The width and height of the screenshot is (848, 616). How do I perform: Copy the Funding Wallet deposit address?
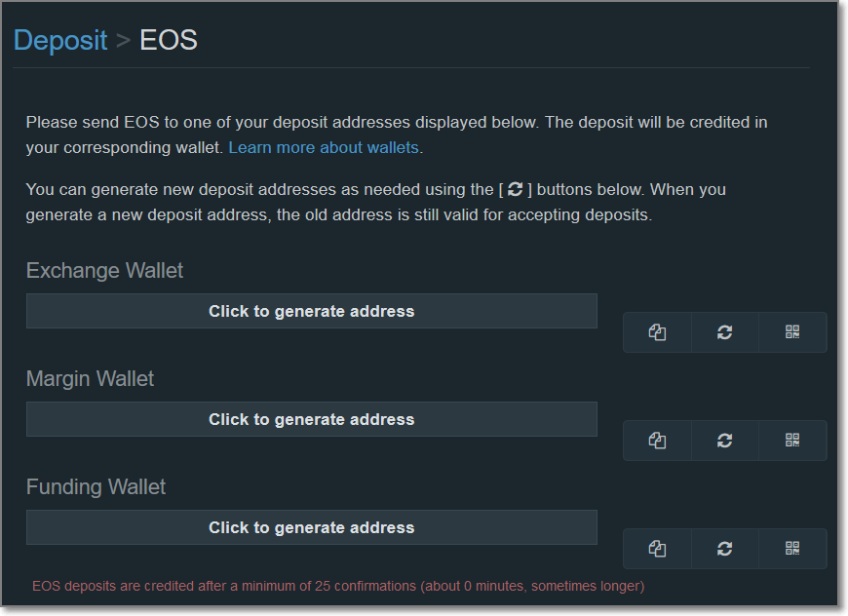coord(657,549)
